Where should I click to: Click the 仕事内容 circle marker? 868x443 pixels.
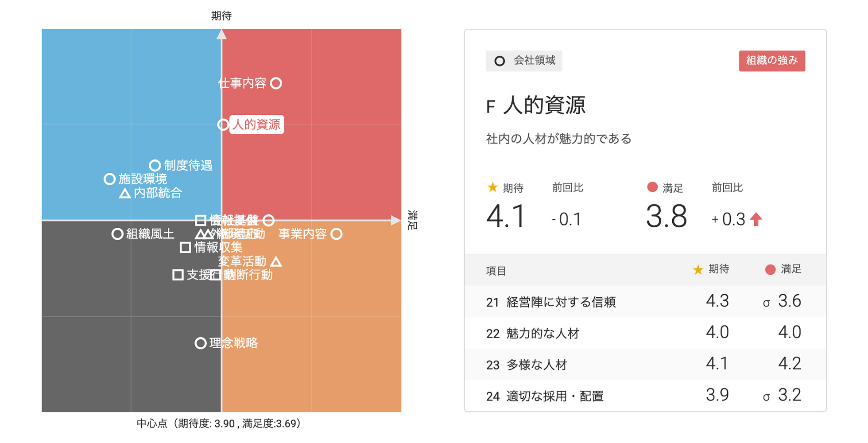click(x=276, y=83)
